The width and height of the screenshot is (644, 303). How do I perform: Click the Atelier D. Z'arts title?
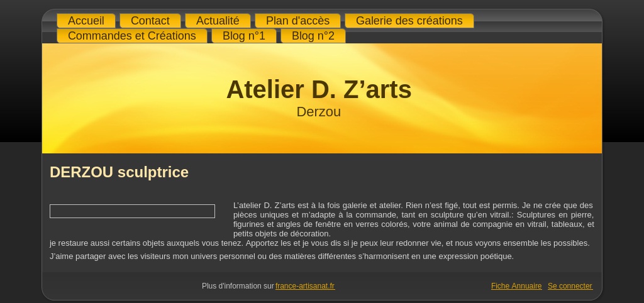319,89
